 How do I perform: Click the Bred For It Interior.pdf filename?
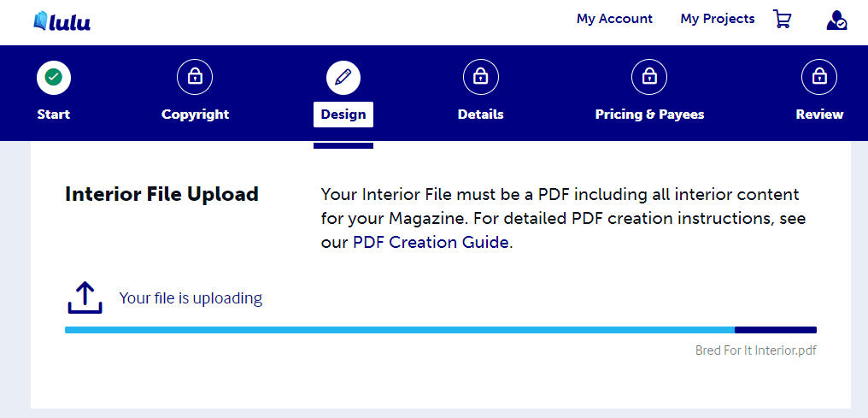(756, 350)
